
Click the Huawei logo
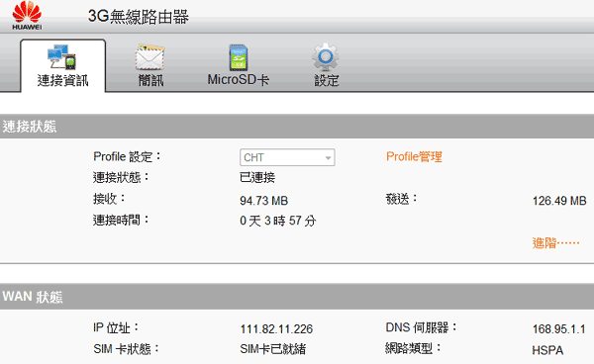coord(27,15)
